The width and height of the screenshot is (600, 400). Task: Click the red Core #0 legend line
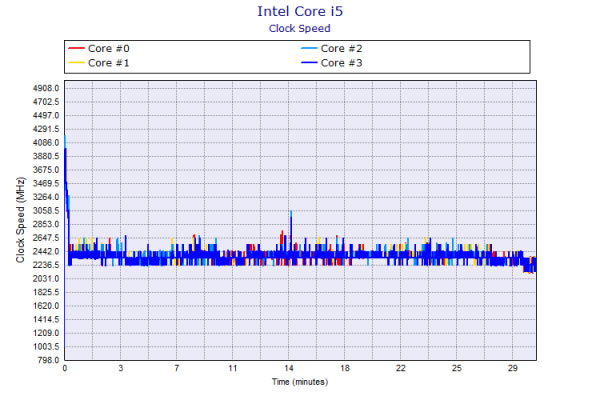tap(76, 48)
